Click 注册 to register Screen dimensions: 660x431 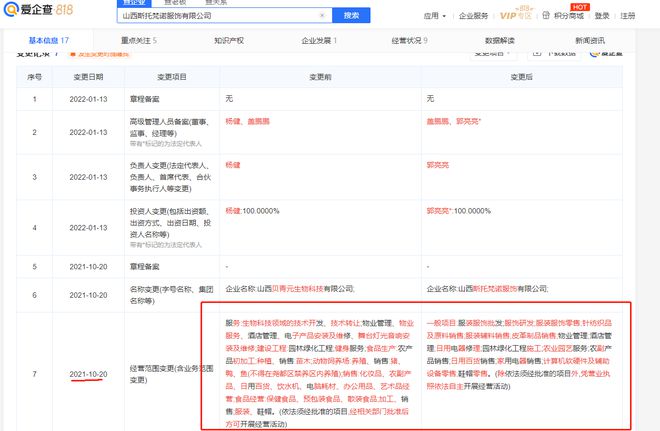628,16
